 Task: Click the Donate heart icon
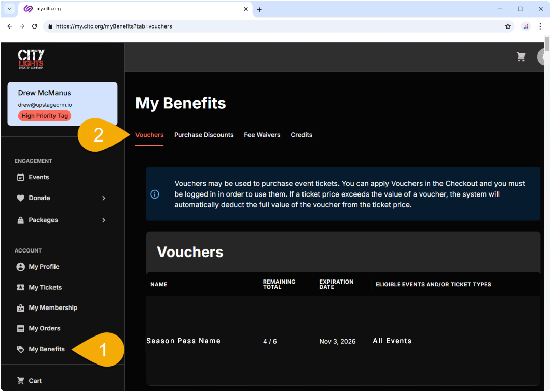[21, 198]
